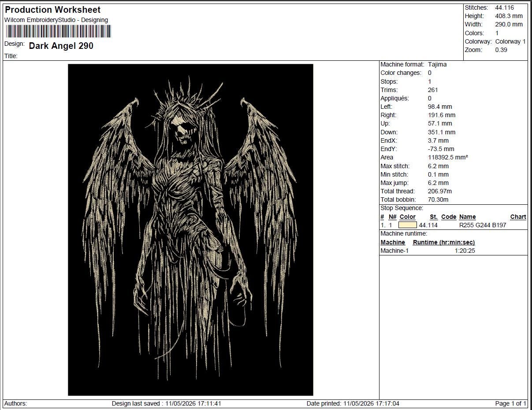Click the Machine format value 'Tajima'
Screen dimensions: 532x410
coord(437,64)
